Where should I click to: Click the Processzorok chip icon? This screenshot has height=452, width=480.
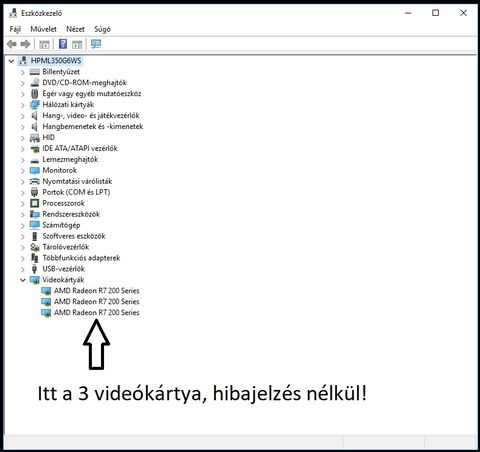point(35,203)
